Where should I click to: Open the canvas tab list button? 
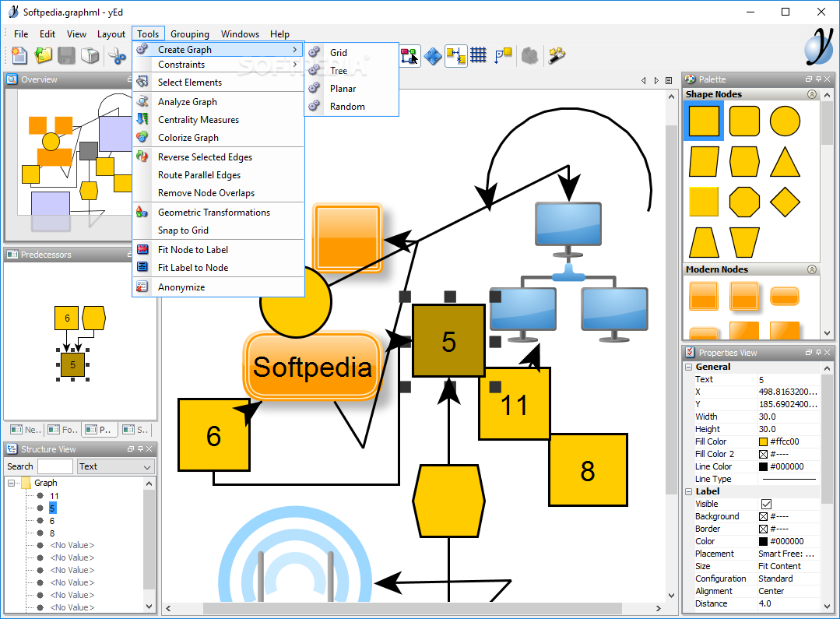click(669, 80)
